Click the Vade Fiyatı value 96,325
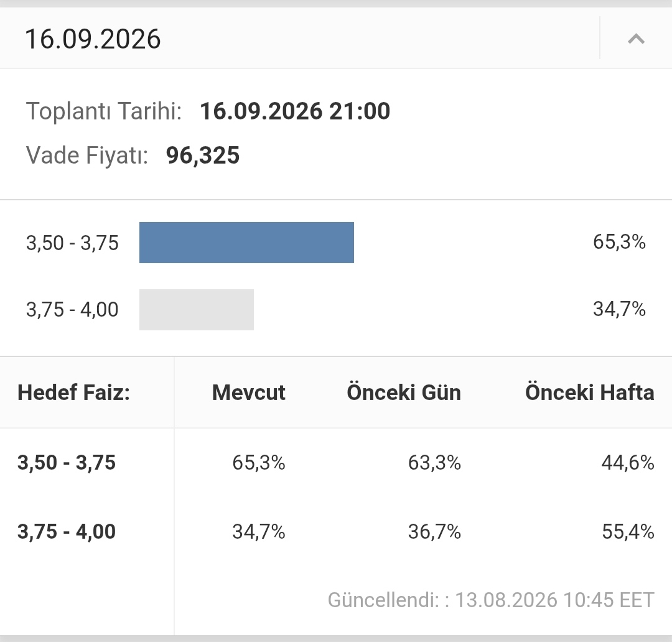672x642 pixels. point(203,155)
